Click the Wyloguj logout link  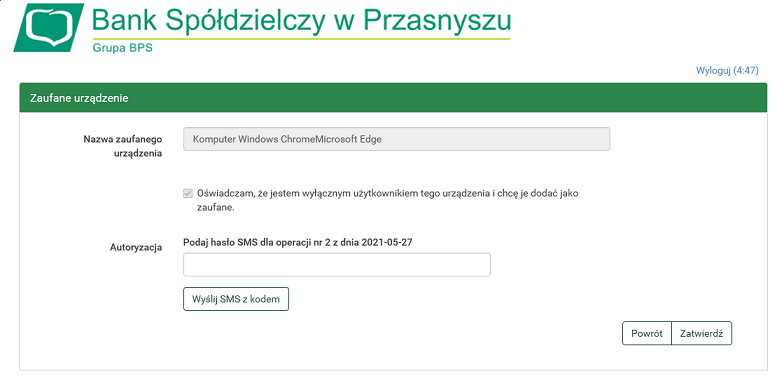click(727, 70)
